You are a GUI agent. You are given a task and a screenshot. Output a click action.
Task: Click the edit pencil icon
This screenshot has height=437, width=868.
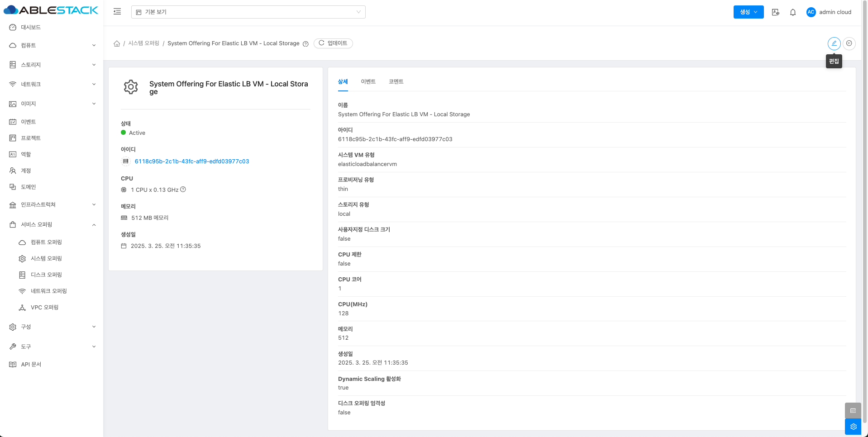click(x=834, y=43)
